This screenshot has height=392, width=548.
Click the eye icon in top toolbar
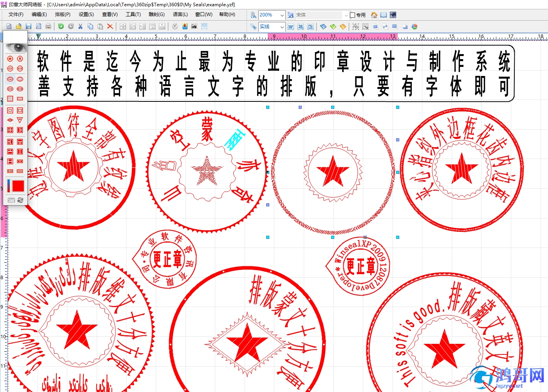coord(393,15)
